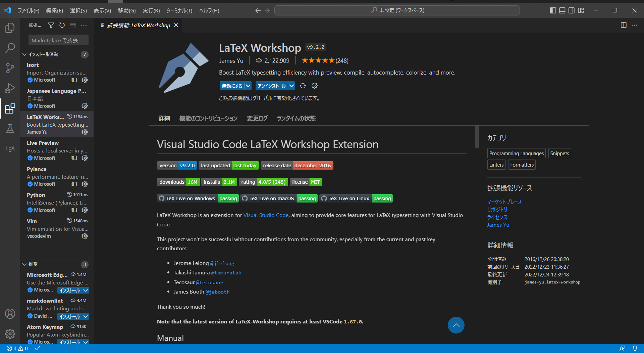The width and height of the screenshot is (644, 353).
Task: Toggle the secondary sidebar layout button
Action: pyautogui.click(x=572, y=10)
